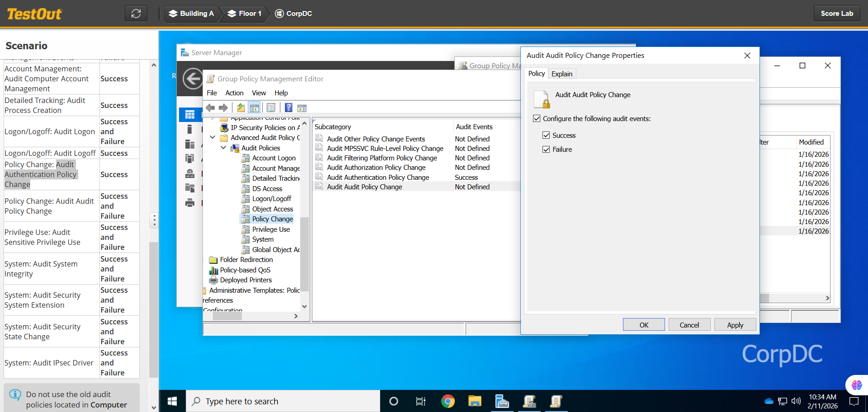Click the Up one level folder icon
Screen dimensions: 868x412
241,108
